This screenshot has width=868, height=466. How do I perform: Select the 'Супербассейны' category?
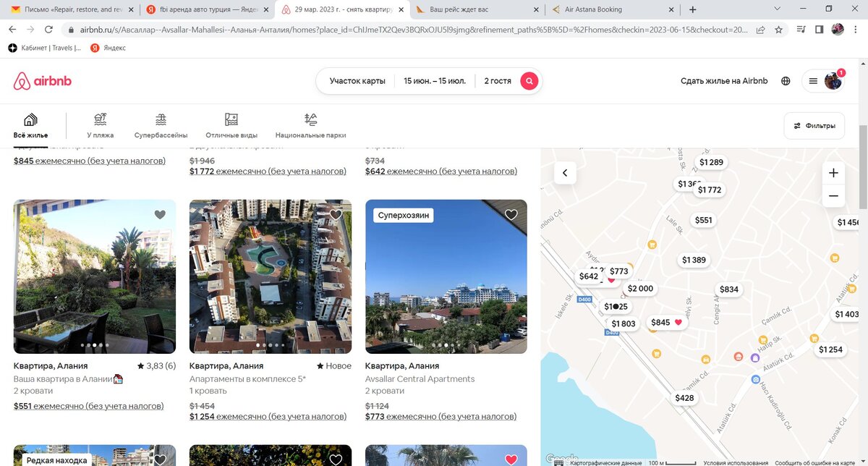coord(161,126)
